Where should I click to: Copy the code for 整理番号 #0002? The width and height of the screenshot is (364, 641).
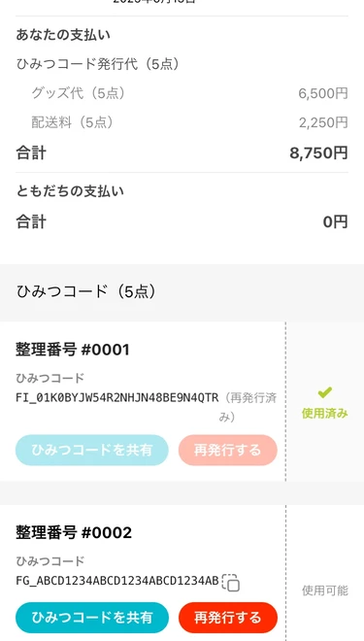[x=231, y=583]
